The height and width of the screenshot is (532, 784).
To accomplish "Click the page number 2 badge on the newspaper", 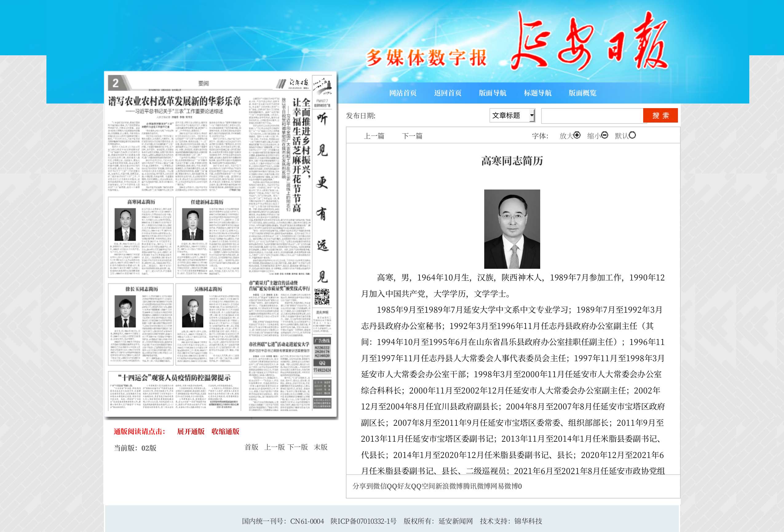I will [x=116, y=83].
